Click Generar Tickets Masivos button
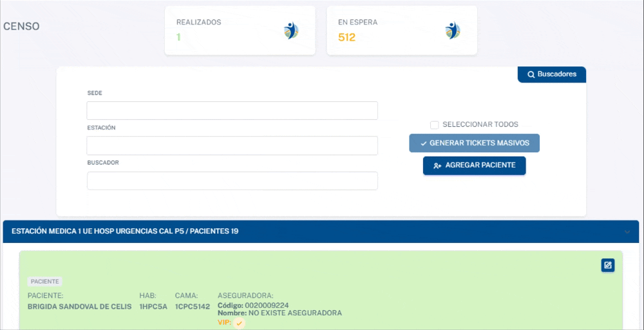The width and height of the screenshot is (644, 330). pyautogui.click(x=474, y=143)
